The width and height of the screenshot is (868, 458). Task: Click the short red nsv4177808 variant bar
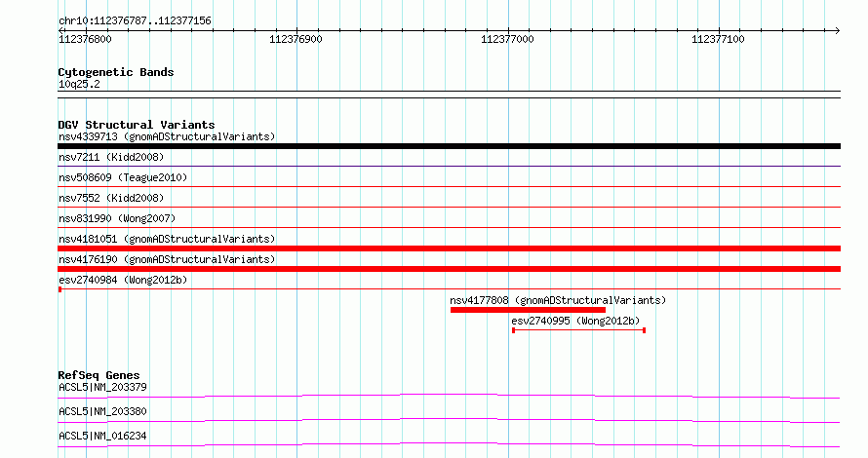528,310
